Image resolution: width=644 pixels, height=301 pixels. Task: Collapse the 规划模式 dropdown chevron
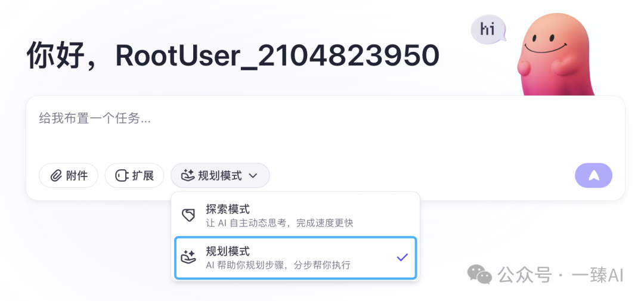pyautogui.click(x=253, y=176)
